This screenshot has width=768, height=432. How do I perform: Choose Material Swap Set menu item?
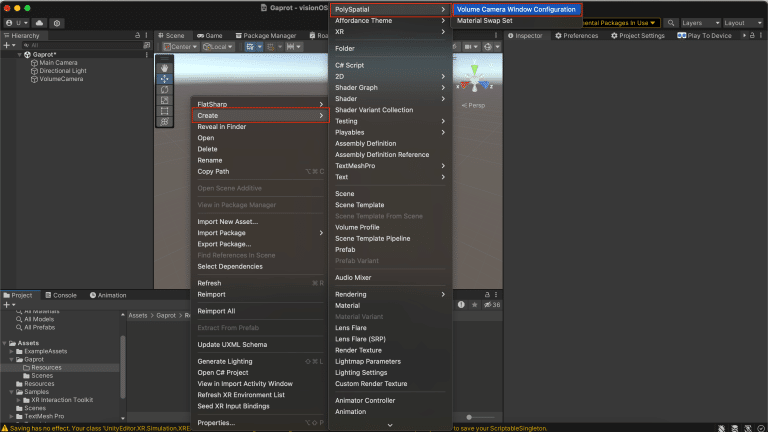click(x=484, y=21)
